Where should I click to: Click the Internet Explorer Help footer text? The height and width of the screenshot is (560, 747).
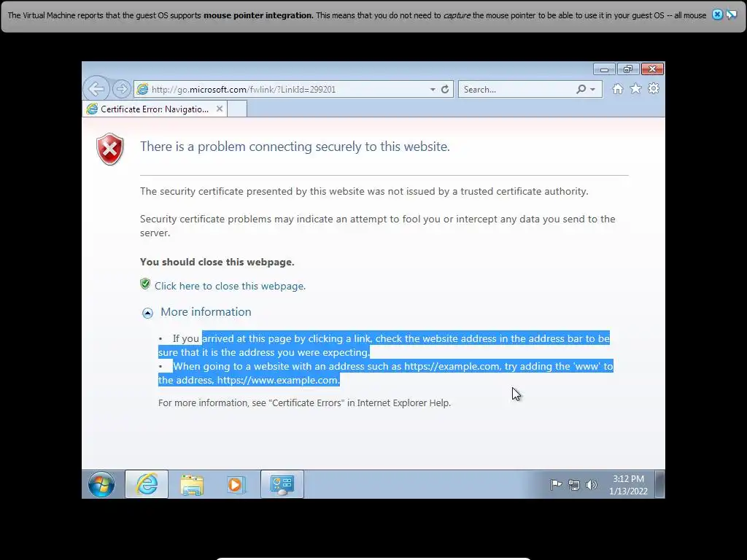(x=304, y=402)
